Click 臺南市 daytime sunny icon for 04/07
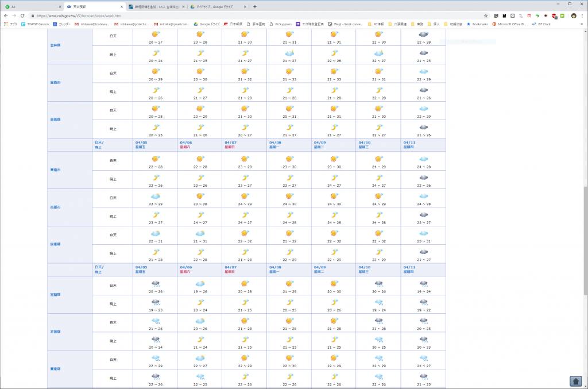This screenshot has height=389, width=588. click(x=245, y=159)
